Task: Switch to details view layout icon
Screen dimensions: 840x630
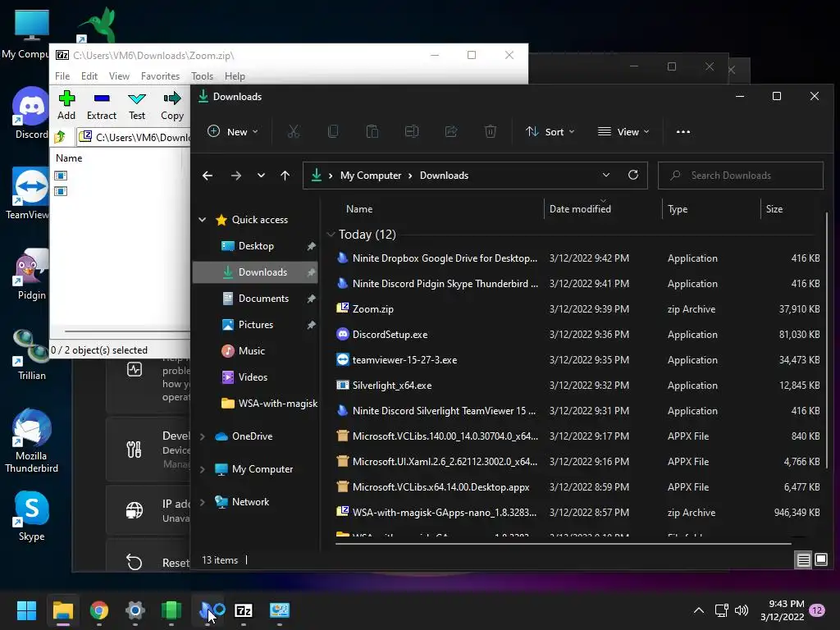Action: 804,559
